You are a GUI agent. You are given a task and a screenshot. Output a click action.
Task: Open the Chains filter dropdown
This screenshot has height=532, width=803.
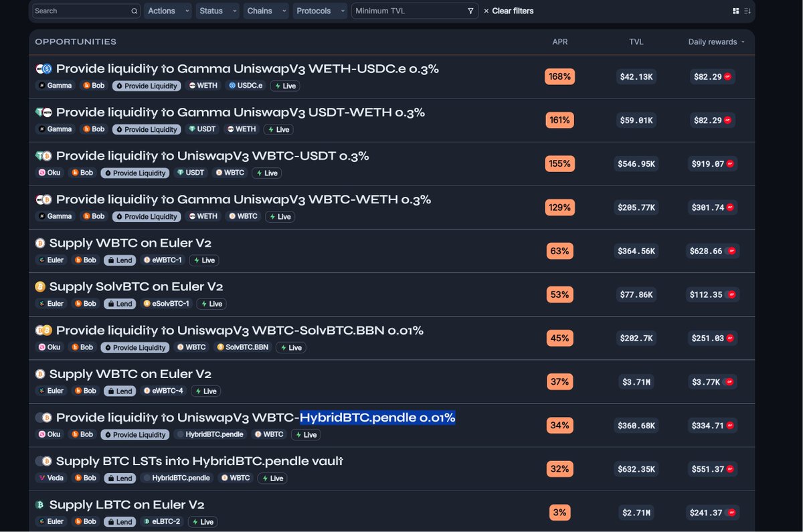pos(266,11)
